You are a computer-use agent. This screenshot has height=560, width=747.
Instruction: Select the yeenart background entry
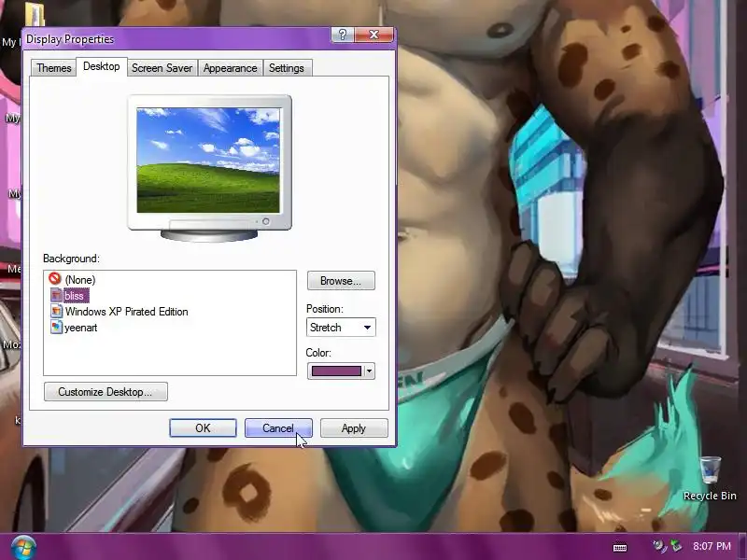pyautogui.click(x=74, y=328)
